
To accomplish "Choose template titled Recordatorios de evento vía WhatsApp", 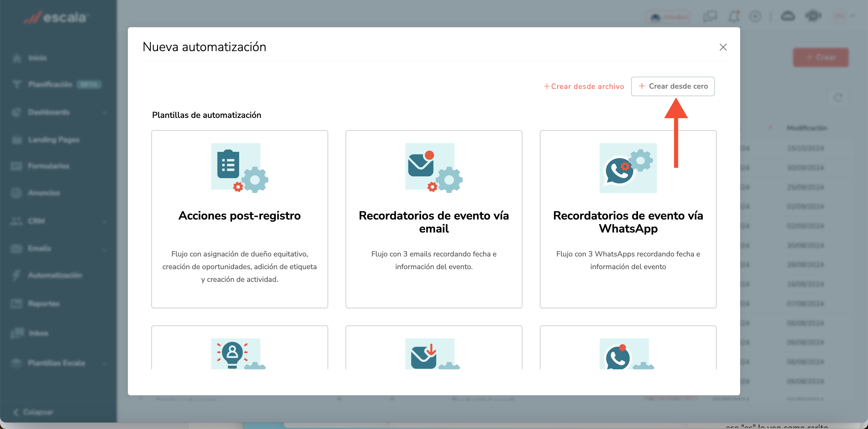I will 628,219.
